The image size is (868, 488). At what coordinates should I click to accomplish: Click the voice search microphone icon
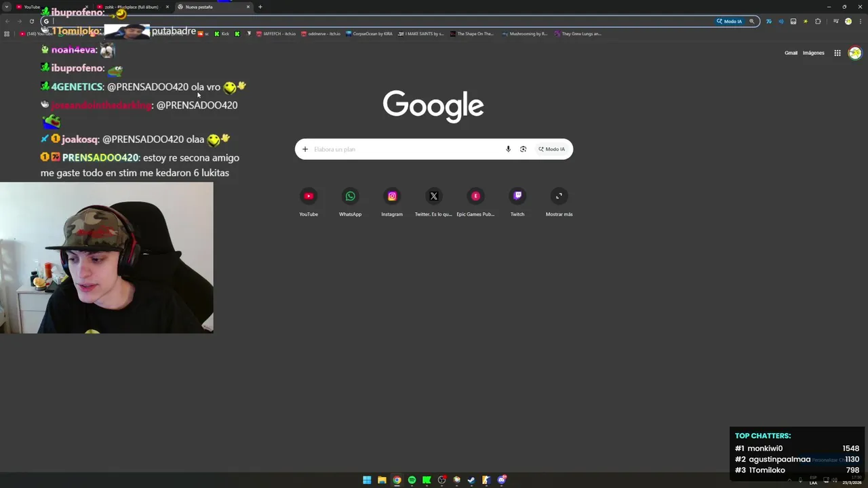tap(508, 149)
